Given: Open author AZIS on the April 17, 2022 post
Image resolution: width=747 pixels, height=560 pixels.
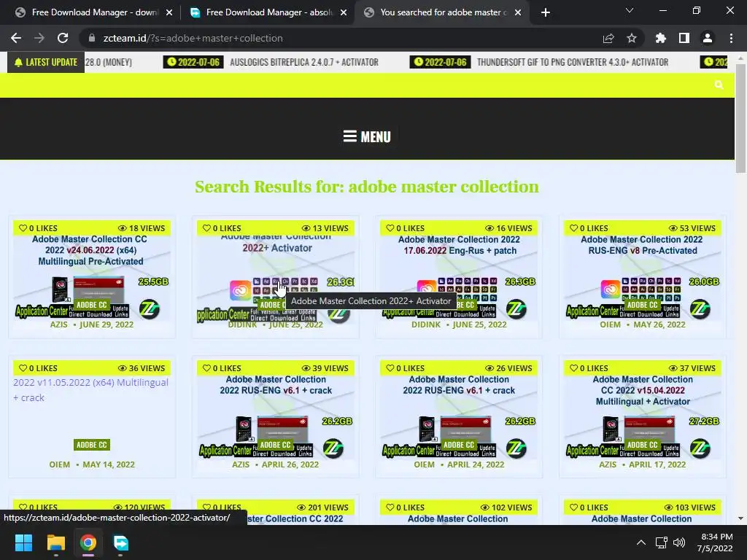Looking at the screenshot, I should coord(608,464).
